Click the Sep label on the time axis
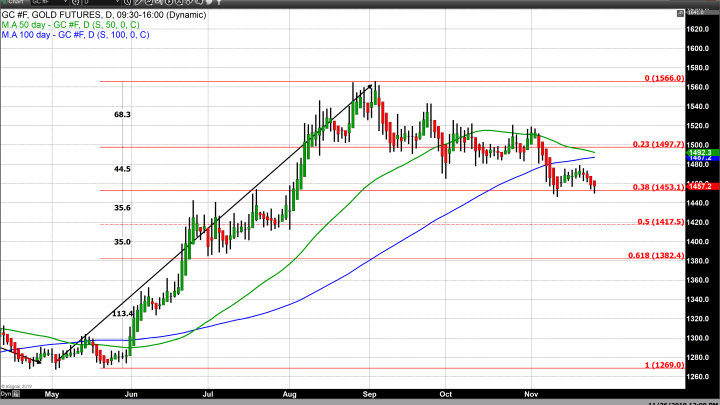720x405 pixels. (367, 394)
